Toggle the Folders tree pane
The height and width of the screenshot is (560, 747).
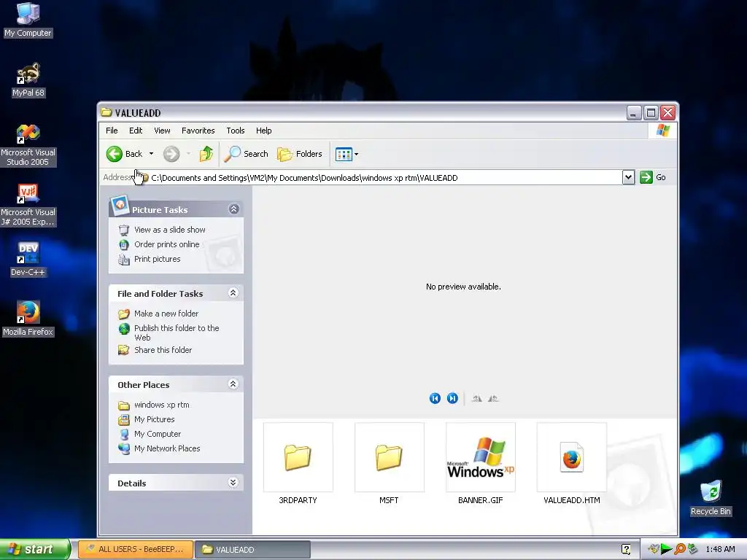300,154
